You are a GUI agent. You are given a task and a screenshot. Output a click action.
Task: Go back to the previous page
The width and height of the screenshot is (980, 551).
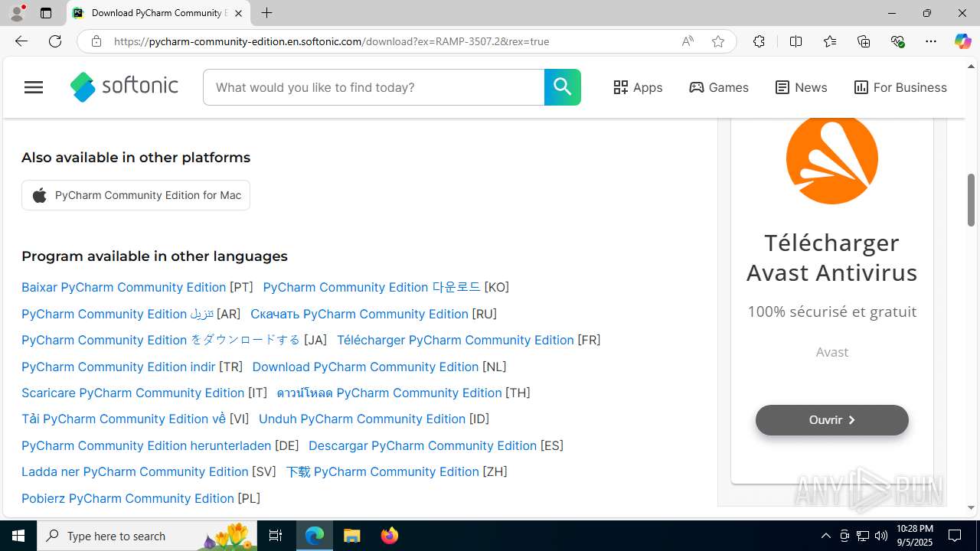tap(21, 41)
